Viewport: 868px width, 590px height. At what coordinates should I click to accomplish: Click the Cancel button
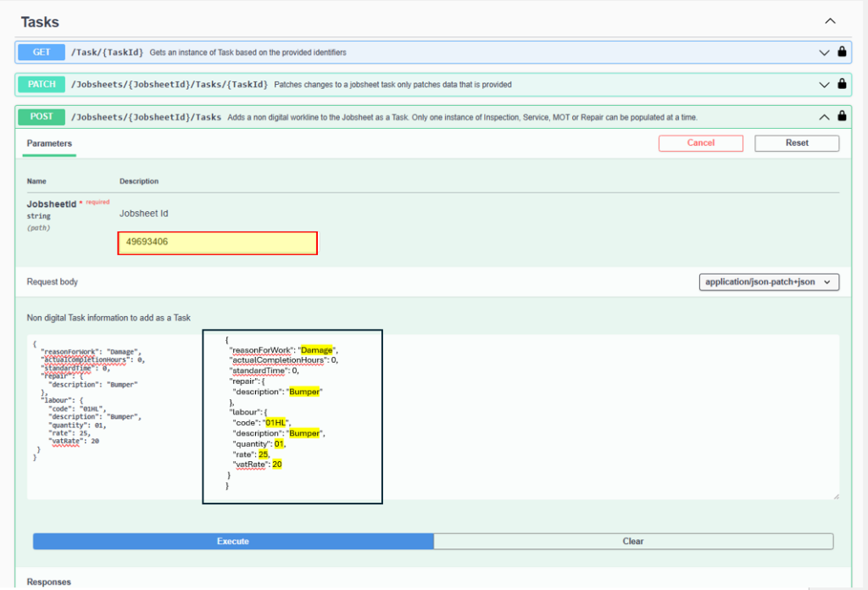tap(700, 142)
